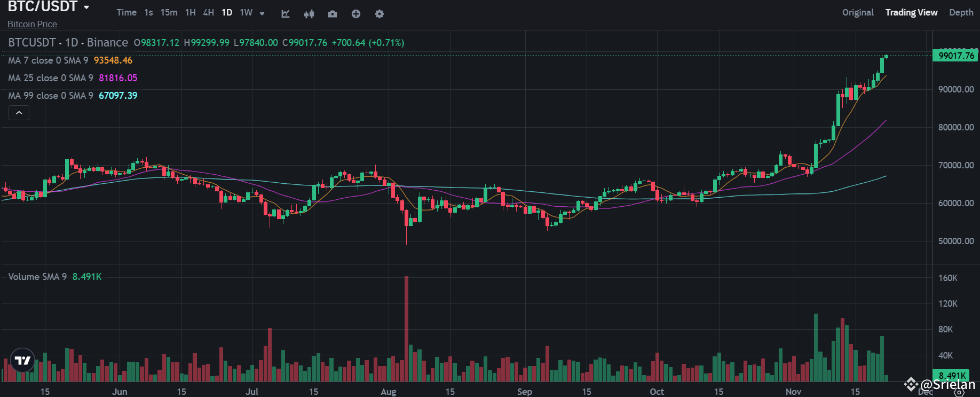Expand more time intervals arrow after 1W
The image size is (980, 397).
point(262,13)
